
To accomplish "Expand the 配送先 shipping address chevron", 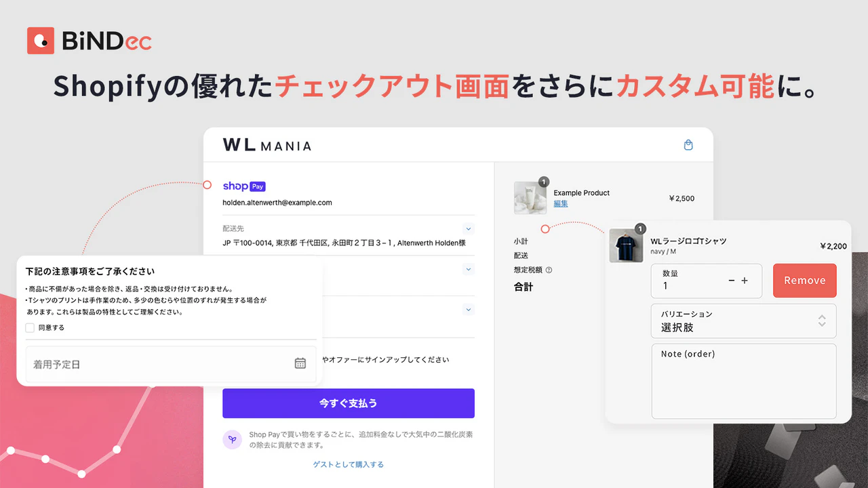I will point(468,229).
